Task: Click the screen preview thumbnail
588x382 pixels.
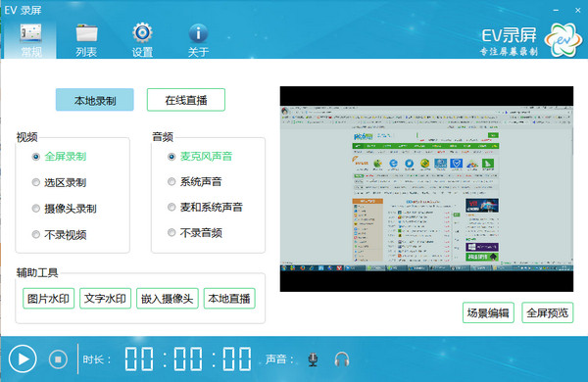Action: 426,189
